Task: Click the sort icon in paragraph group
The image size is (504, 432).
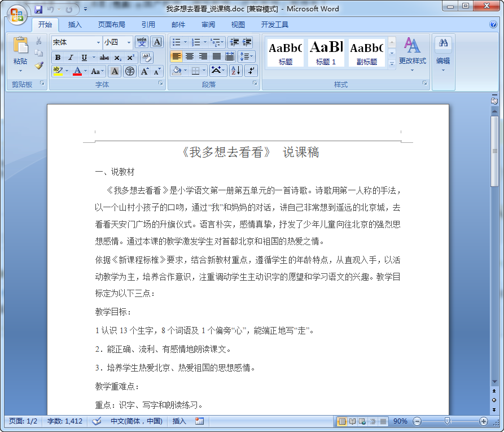Action: (x=235, y=70)
